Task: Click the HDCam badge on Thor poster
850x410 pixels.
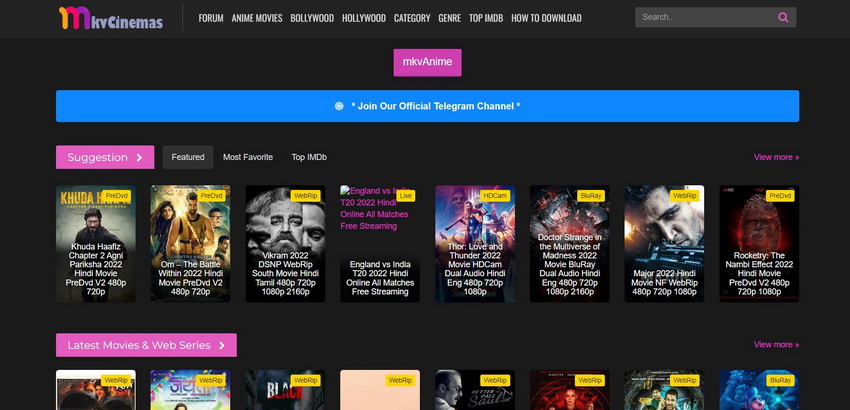Action: click(x=495, y=196)
